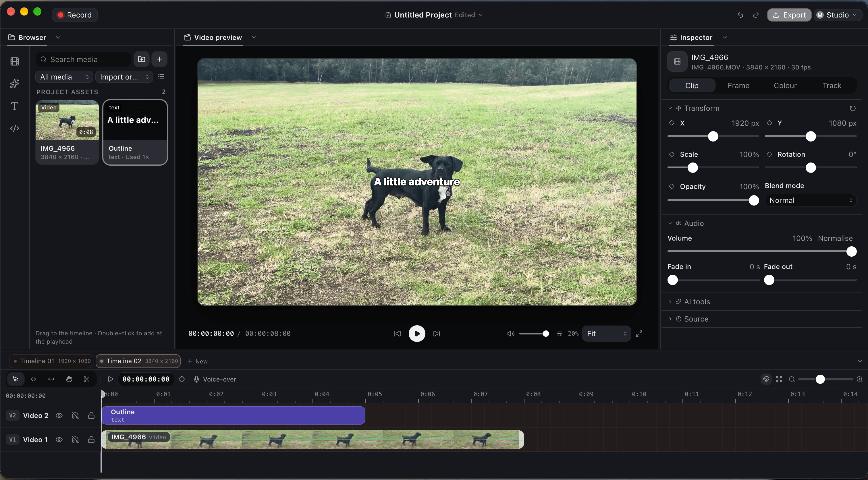Click the timeline play icon

(110, 379)
